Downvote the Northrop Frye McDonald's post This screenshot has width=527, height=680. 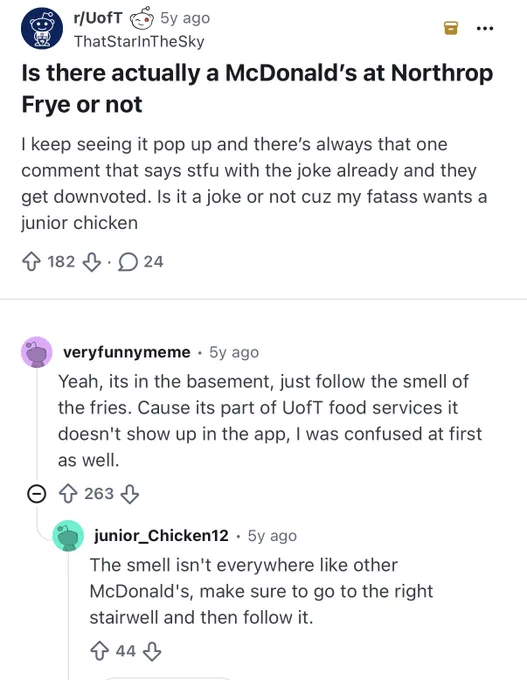click(92, 262)
